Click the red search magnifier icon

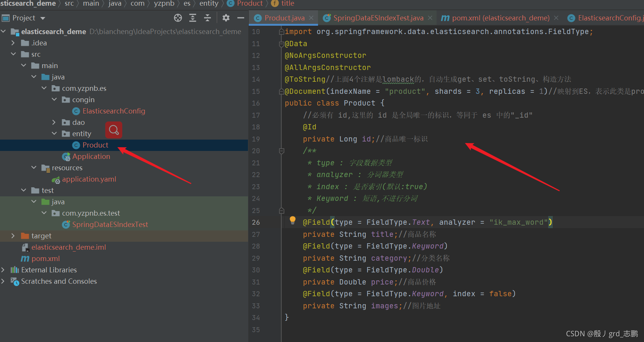(x=114, y=130)
